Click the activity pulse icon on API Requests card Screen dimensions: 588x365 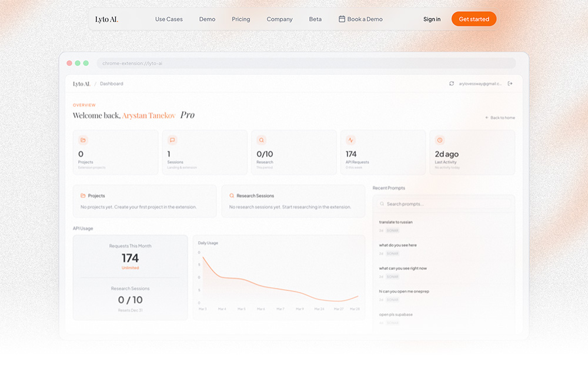pos(350,140)
